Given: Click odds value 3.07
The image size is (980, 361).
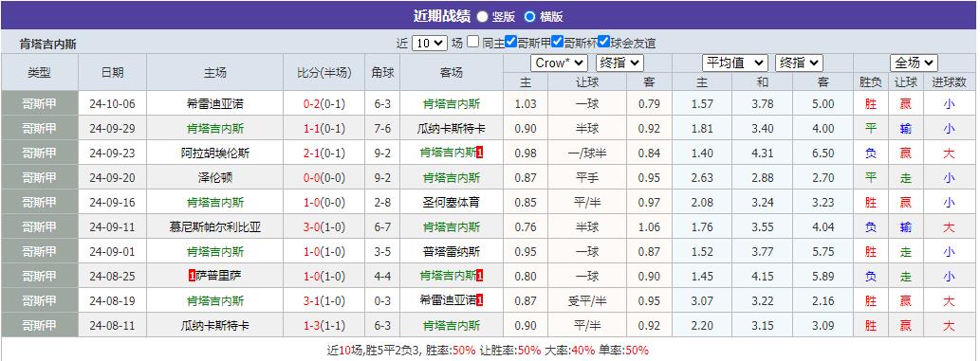Looking at the screenshot, I should point(702,300).
